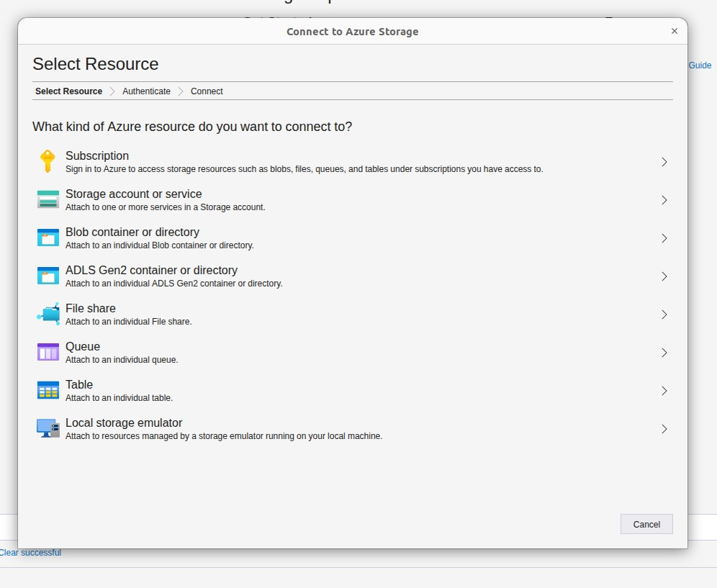Open the Local storage emulator chevron
The width and height of the screenshot is (717, 588).
pos(664,429)
